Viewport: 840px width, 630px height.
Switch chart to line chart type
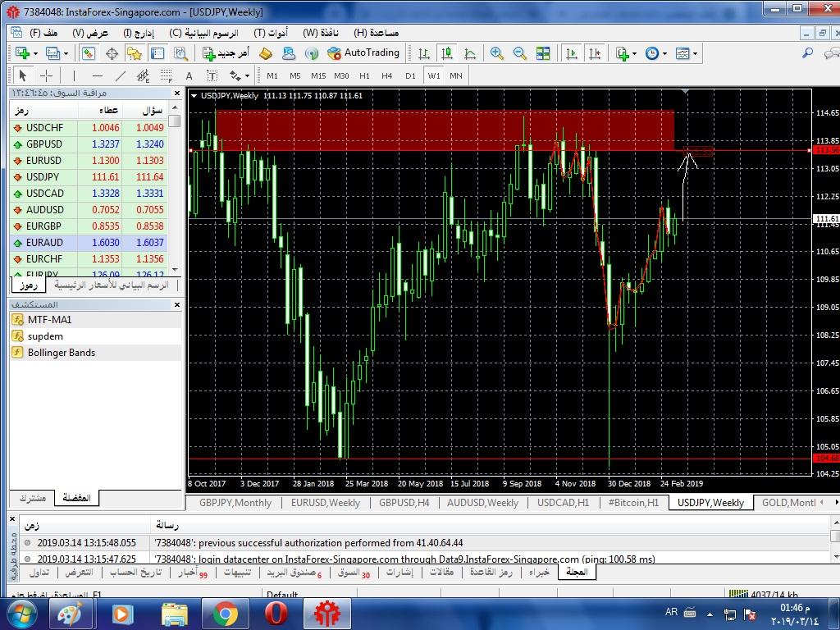click(x=470, y=53)
